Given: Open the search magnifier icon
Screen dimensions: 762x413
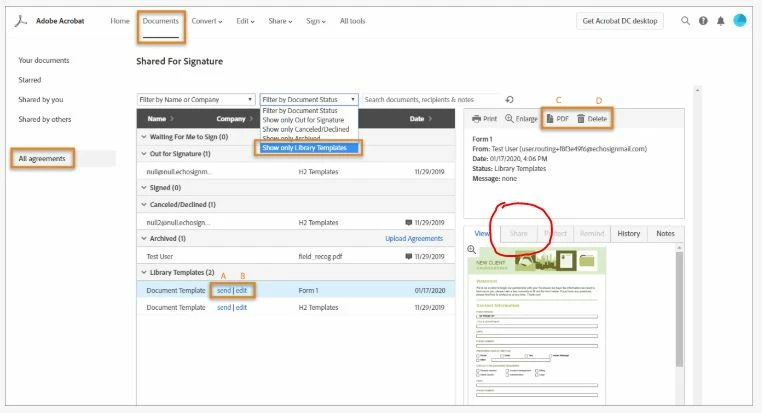Looking at the screenshot, I should pos(685,21).
